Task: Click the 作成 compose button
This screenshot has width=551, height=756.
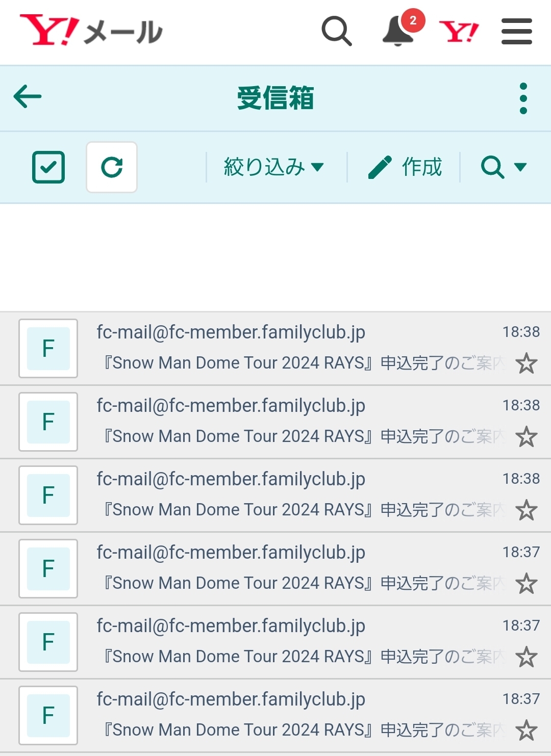Action: coord(405,167)
